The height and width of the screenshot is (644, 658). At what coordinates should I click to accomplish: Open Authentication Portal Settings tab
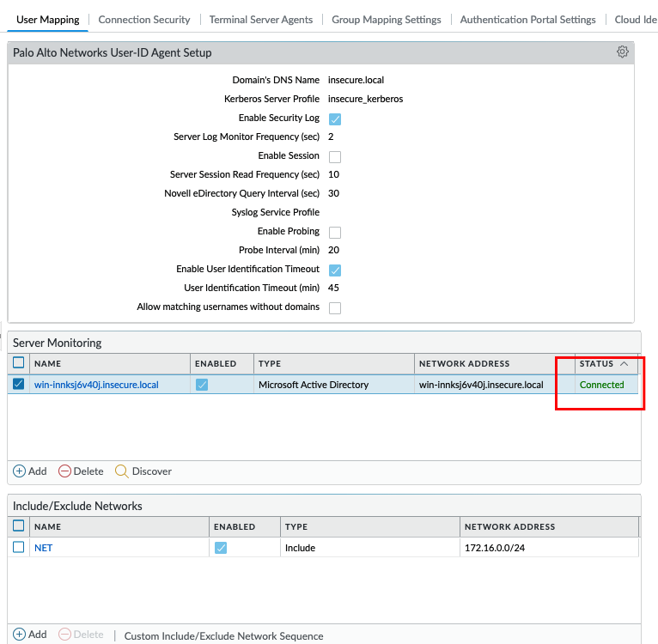click(x=527, y=20)
